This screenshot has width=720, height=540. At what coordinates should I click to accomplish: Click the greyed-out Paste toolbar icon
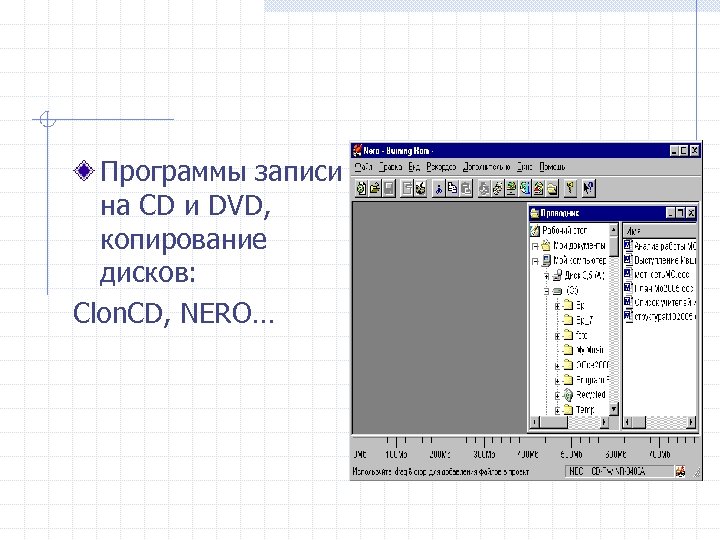click(466, 188)
